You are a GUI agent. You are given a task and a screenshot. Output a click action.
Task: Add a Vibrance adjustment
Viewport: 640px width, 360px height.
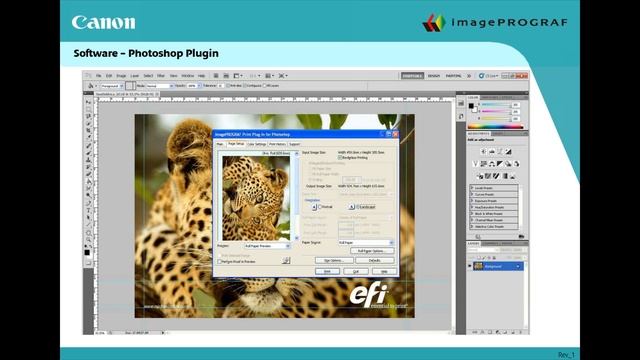click(475, 164)
